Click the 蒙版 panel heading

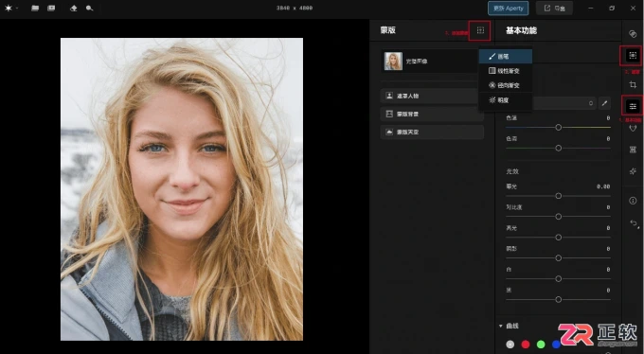pyautogui.click(x=387, y=30)
